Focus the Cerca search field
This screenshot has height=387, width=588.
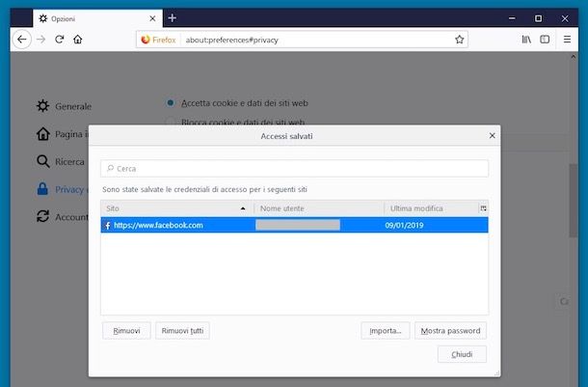click(294, 169)
